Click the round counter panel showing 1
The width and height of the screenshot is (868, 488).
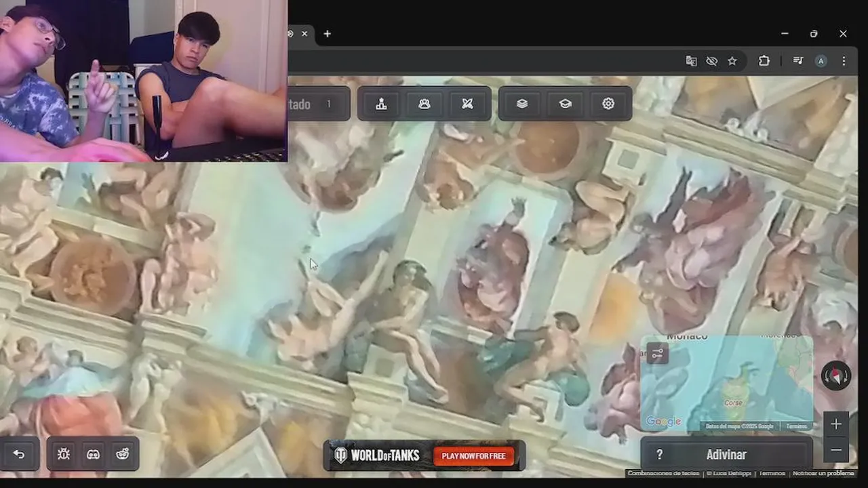click(319, 104)
